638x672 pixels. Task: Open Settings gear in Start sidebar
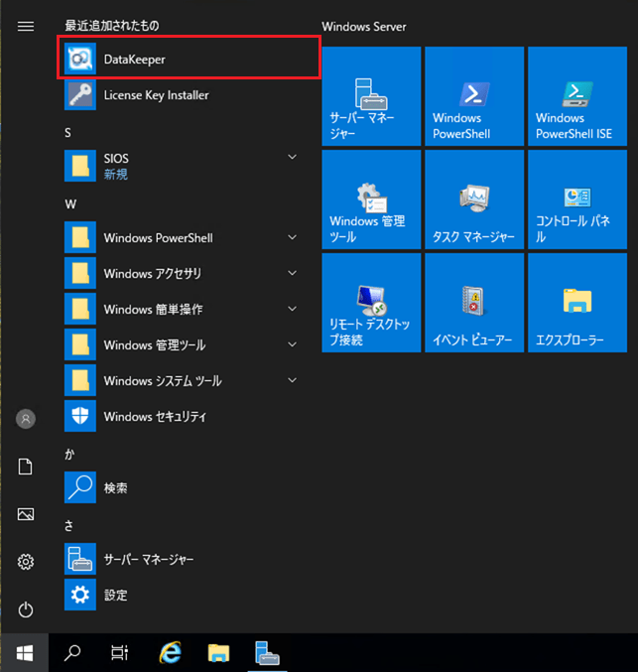tap(26, 562)
